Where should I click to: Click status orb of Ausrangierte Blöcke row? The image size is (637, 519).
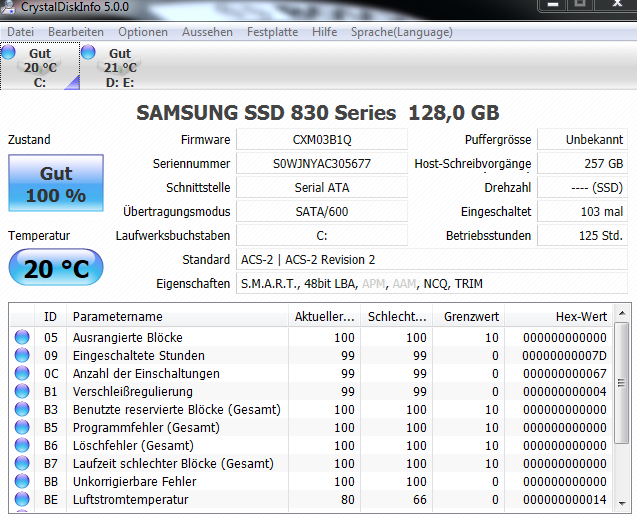[x=22, y=337]
